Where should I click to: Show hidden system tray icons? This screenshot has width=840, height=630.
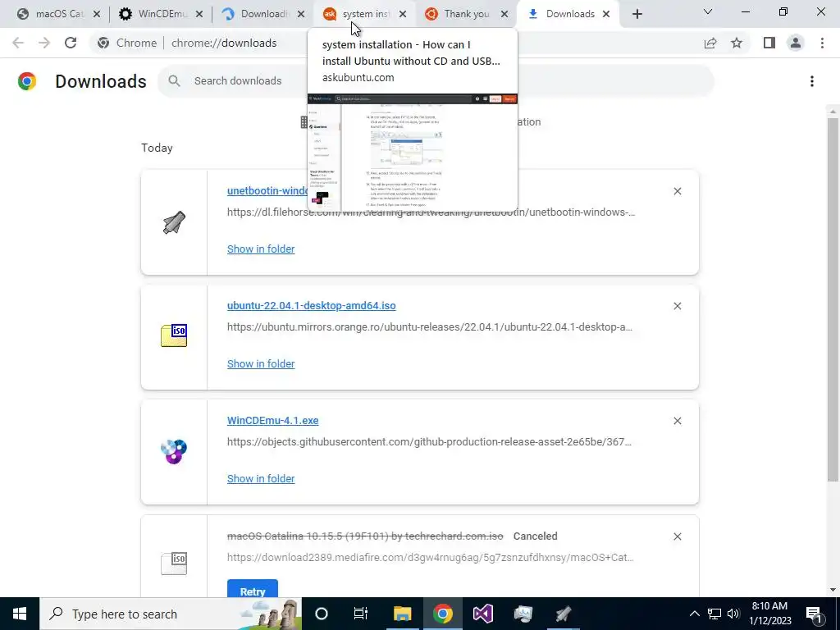pos(694,614)
